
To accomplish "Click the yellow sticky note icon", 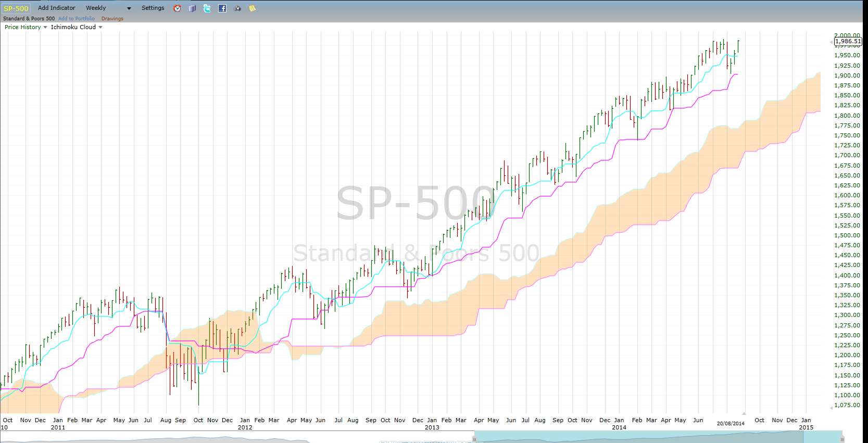I will tap(253, 8).
